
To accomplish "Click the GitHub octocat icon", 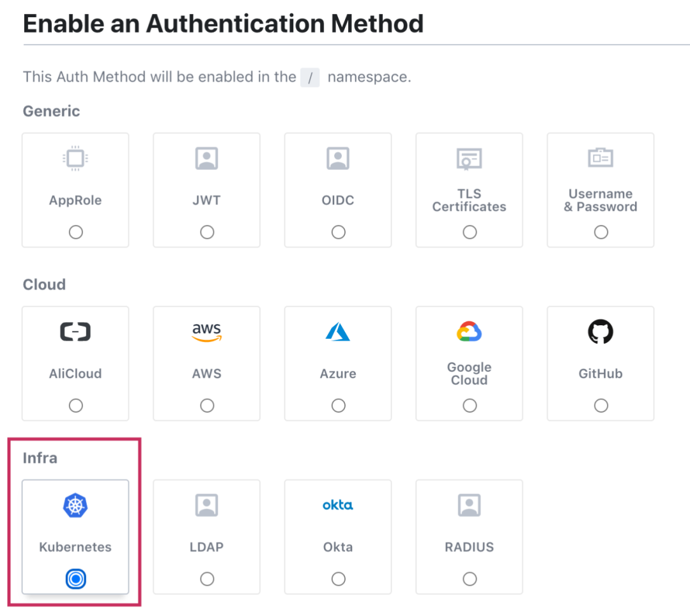I will coord(601,332).
